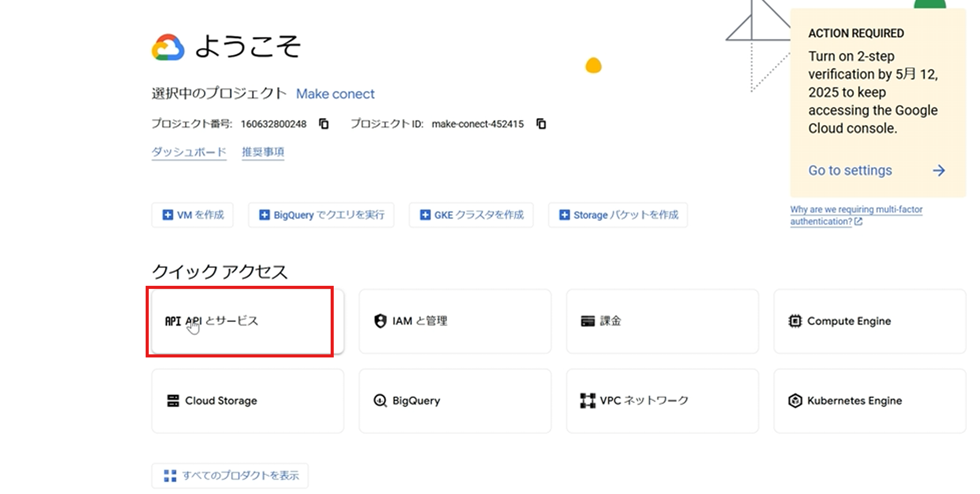
Task: Open the Cloud Storage quick access card
Action: [x=247, y=401]
